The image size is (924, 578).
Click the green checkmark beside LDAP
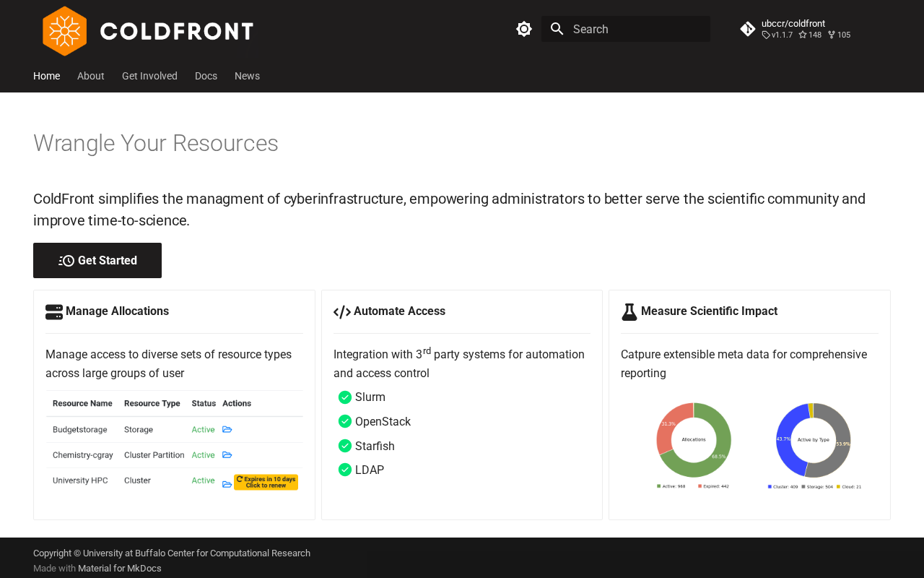345,470
